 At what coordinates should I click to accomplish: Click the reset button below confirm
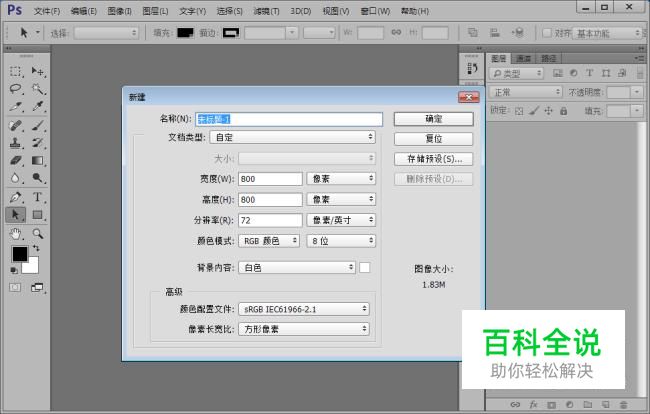(434, 139)
